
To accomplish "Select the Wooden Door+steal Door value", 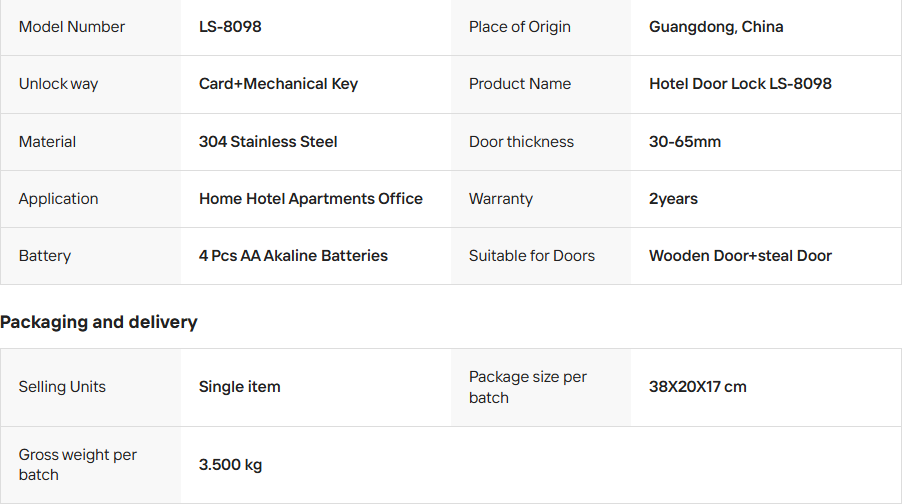I will click(x=740, y=256).
